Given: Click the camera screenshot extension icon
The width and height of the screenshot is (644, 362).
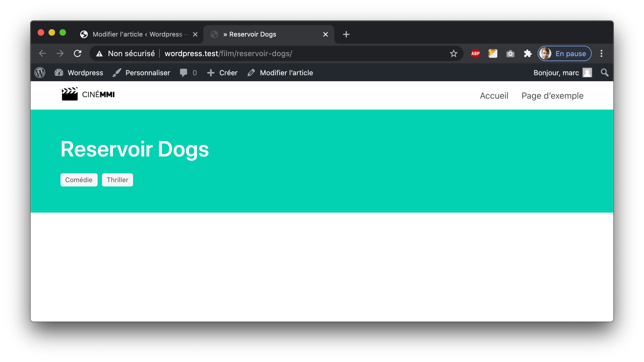Looking at the screenshot, I should (510, 53).
